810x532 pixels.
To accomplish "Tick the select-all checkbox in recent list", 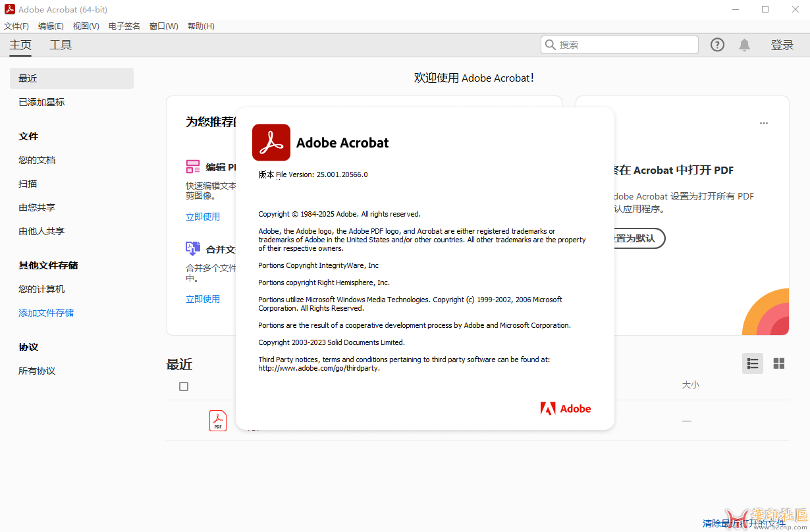I will 184,386.
